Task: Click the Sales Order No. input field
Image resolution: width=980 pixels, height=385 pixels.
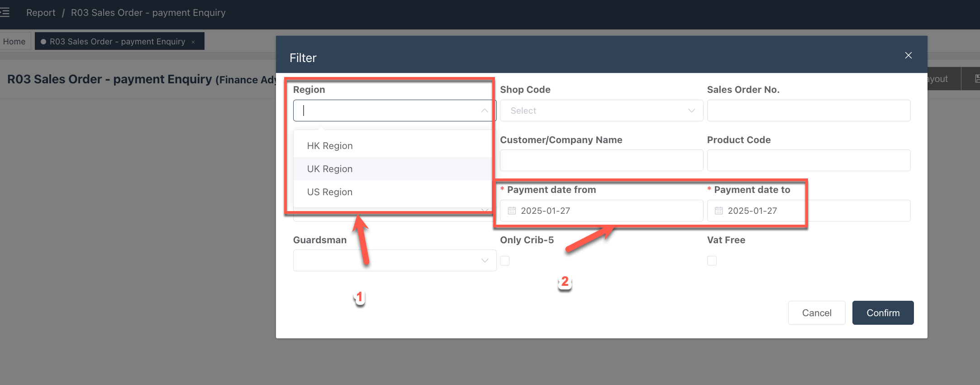Action: coord(809,111)
